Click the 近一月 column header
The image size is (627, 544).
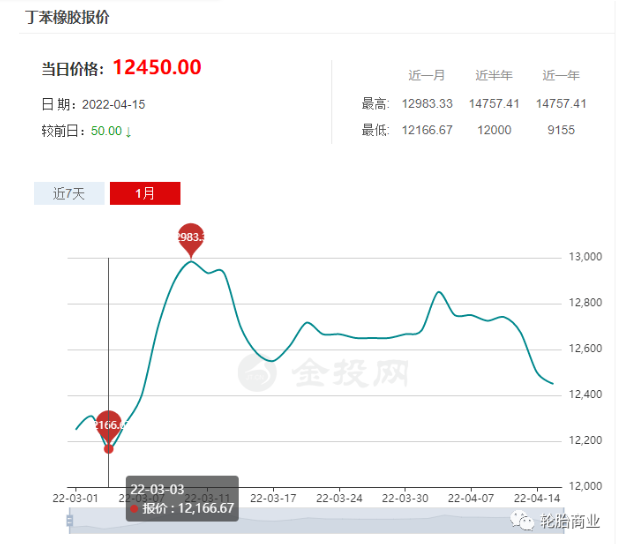[x=427, y=75]
